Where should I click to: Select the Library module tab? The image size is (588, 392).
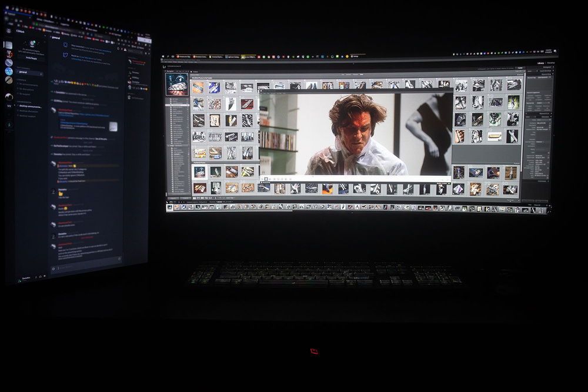point(540,62)
